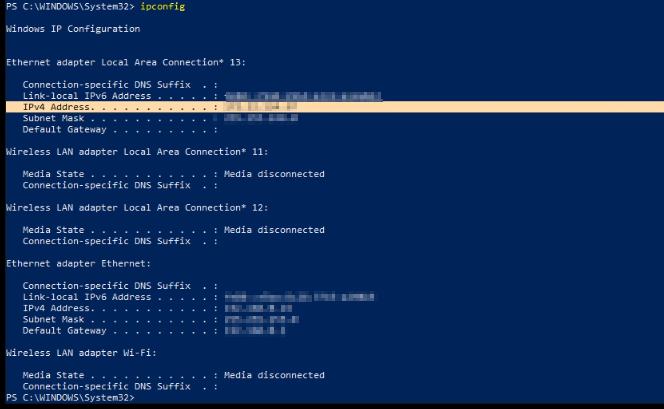Screen dimensions: 664x409
Task: Click the Ethernet adapter Ethernet heading
Action: pyautogui.click(x=78, y=263)
